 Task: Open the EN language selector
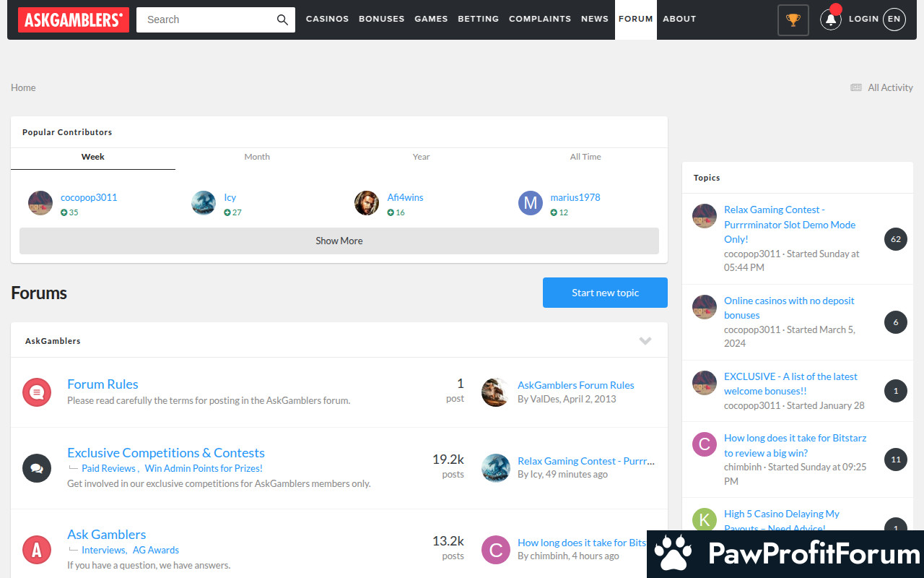pos(894,20)
